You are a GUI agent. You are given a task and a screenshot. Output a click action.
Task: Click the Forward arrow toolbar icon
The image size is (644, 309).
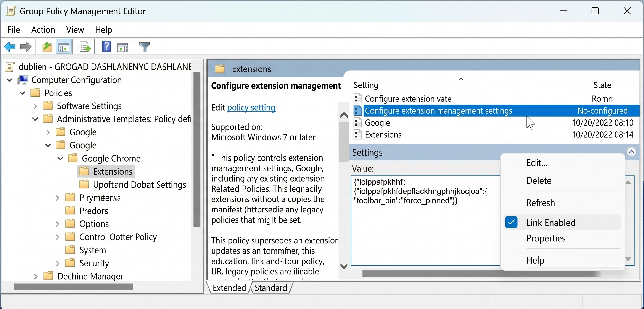[x=26, y=47]
